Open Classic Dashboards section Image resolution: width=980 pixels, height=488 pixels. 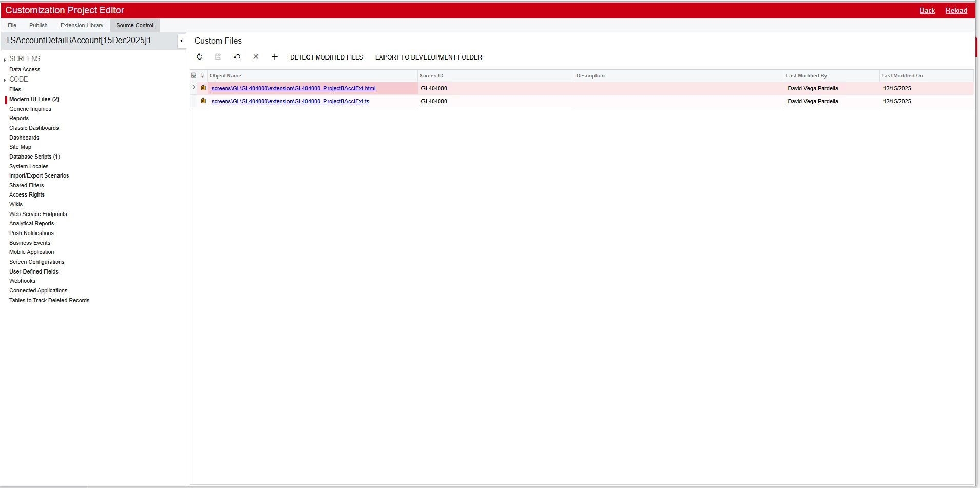(34, 128)
